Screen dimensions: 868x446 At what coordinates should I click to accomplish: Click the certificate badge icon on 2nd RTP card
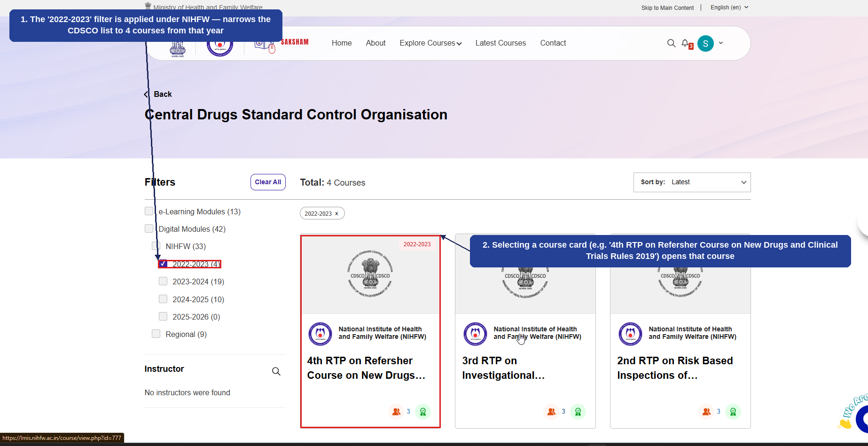tap(733, 412)
